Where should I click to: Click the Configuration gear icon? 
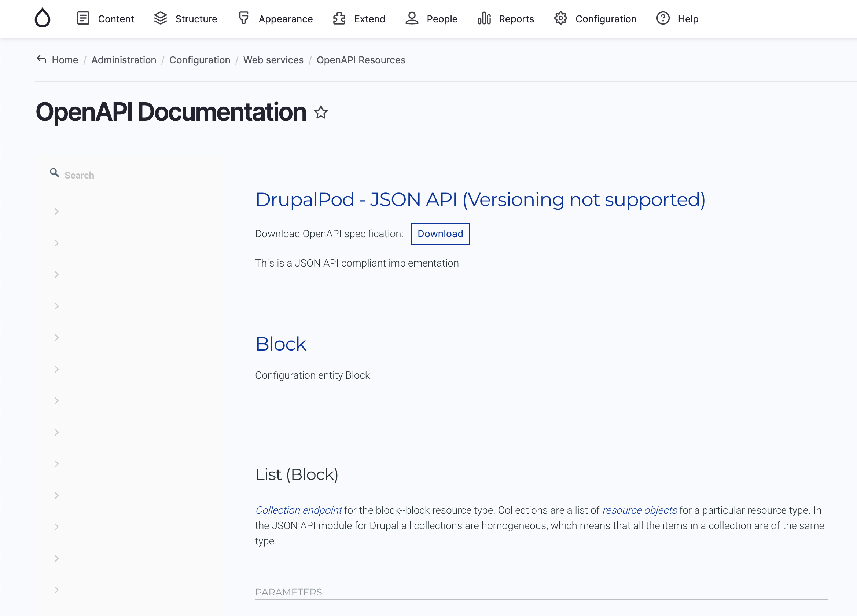[561, 18]
